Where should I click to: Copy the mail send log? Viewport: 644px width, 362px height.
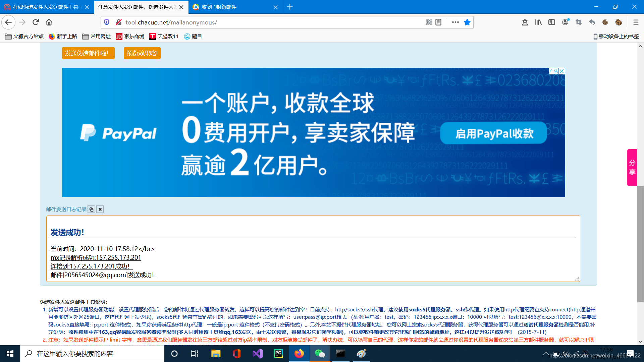(91, 209)
